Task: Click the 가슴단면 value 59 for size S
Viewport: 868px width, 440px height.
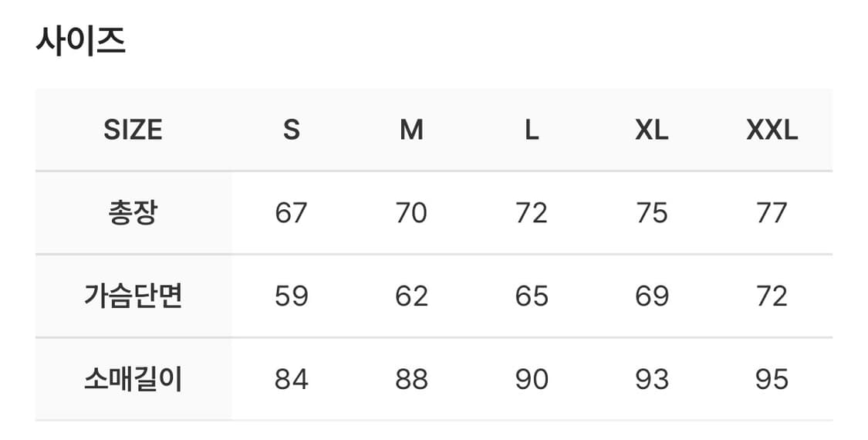Action: [x=291, y=296]
